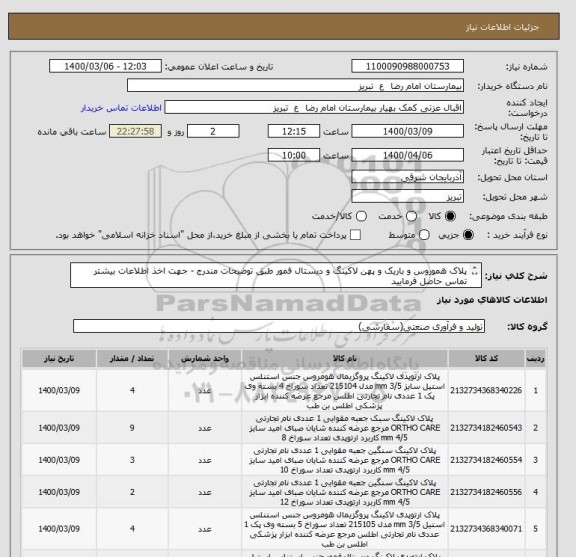Click row 5 item name with model 215105
This screenshot has height=557, width=576.
point(345,529)
